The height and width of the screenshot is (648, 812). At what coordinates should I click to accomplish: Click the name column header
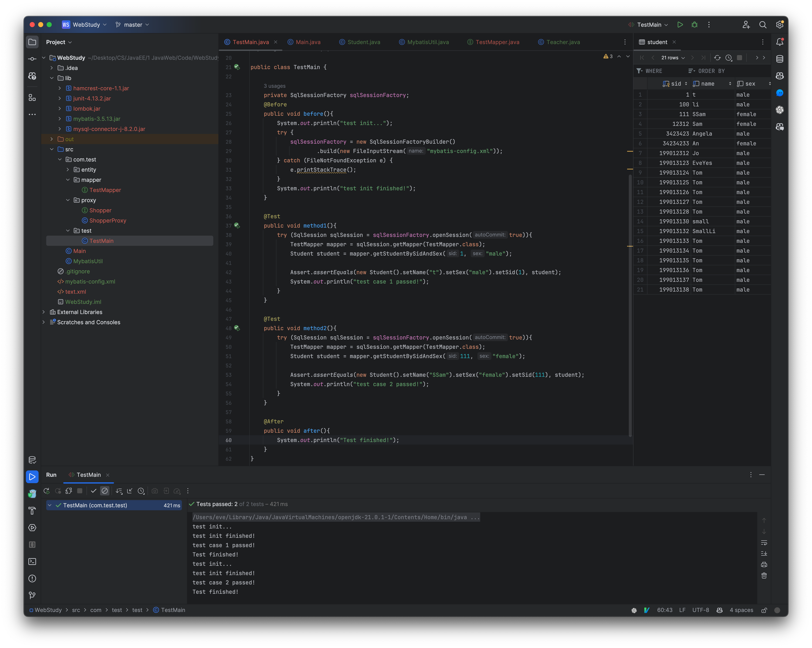[x=708, y=83]
